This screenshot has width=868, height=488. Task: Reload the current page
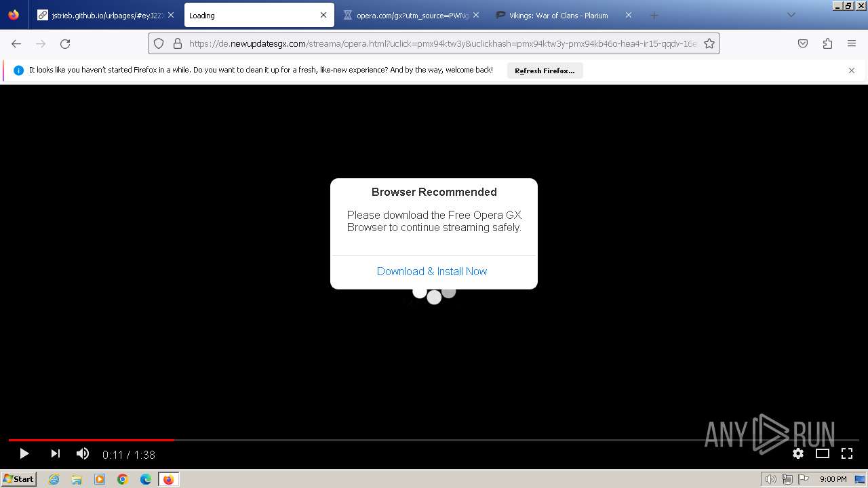(65, 43)
